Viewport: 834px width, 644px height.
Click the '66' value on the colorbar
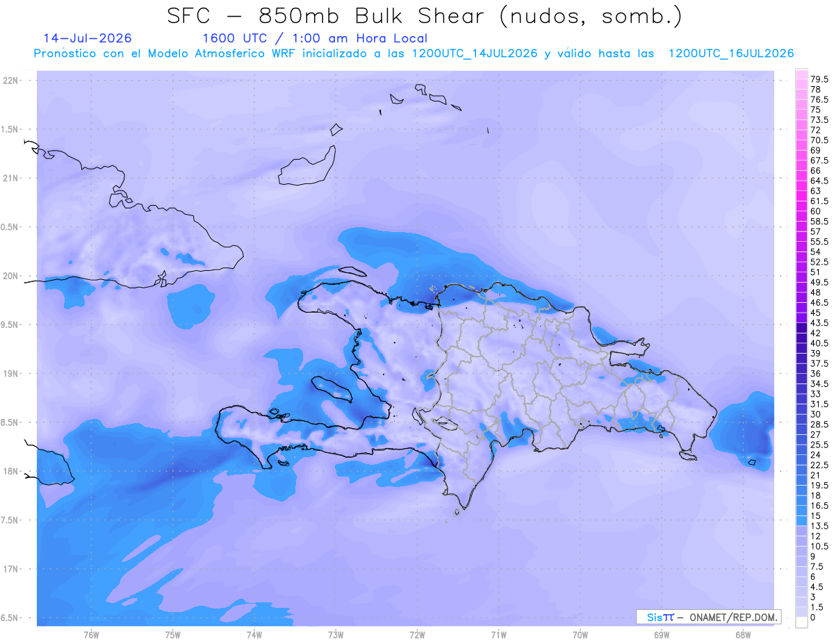pyautogui.click(x=816, y=170)
